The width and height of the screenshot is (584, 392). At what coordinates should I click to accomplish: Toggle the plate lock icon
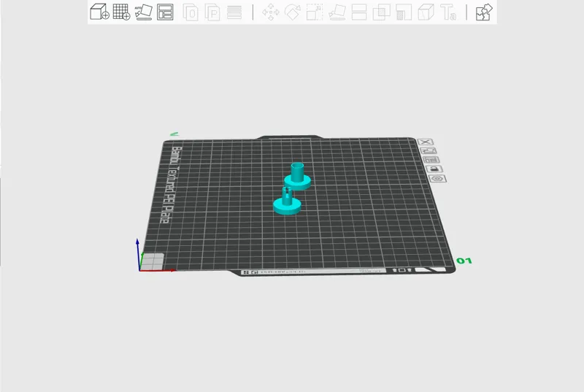pyautogui.click(x=434, y=169)
